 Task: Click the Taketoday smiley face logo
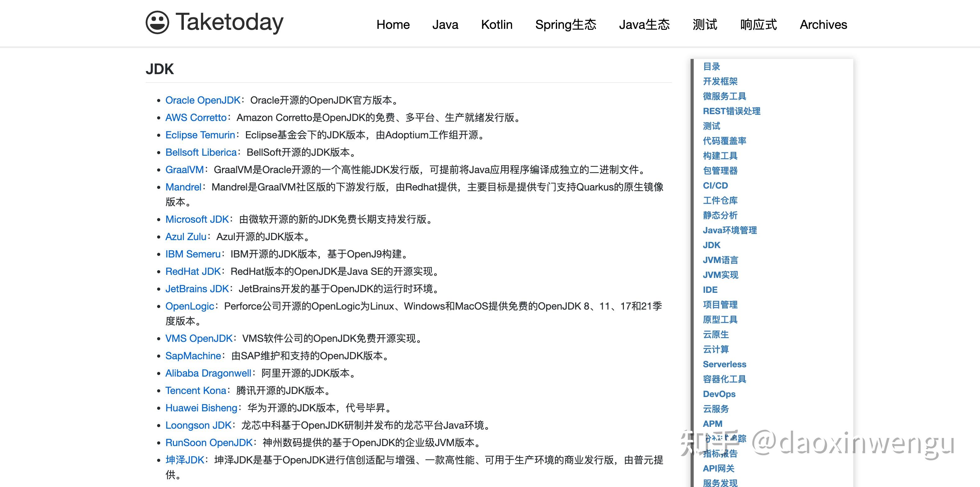tap(158, 23)
